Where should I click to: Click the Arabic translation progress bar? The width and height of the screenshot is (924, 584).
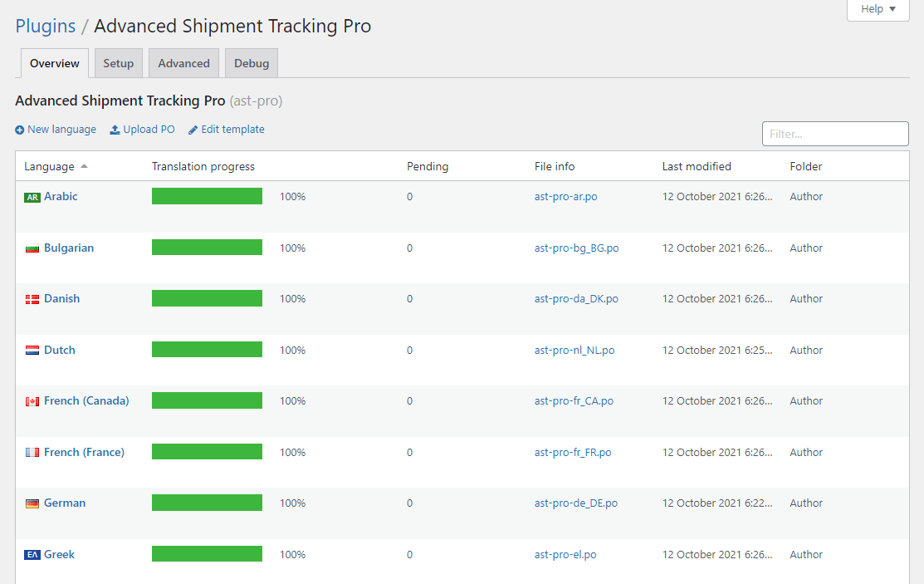207,196
